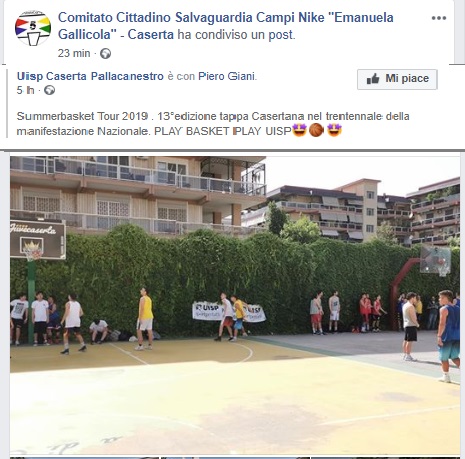The height and width of the screenshot is (459, 465).
Task: Click the UISP banner in the photo
Action: tap(229, 312)
